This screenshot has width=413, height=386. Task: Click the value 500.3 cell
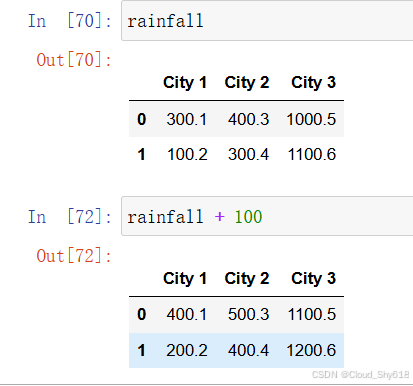coord(248,314)
